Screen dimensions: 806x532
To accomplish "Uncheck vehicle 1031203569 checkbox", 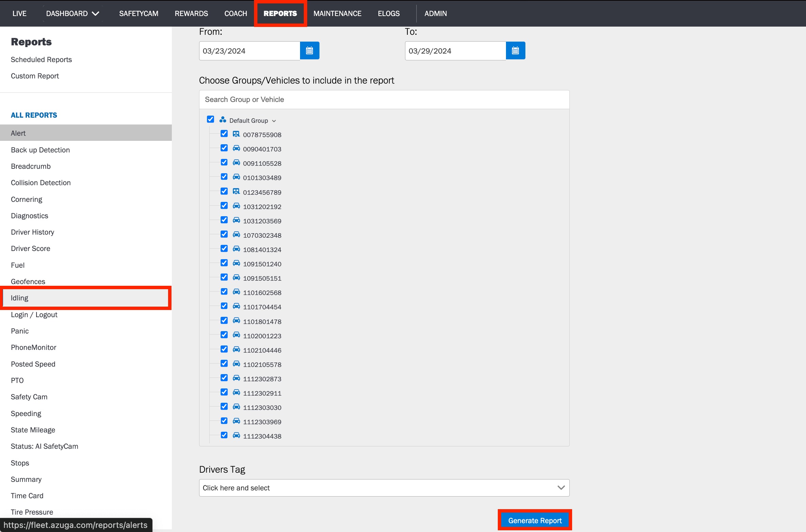I will [x=224, y=220].
